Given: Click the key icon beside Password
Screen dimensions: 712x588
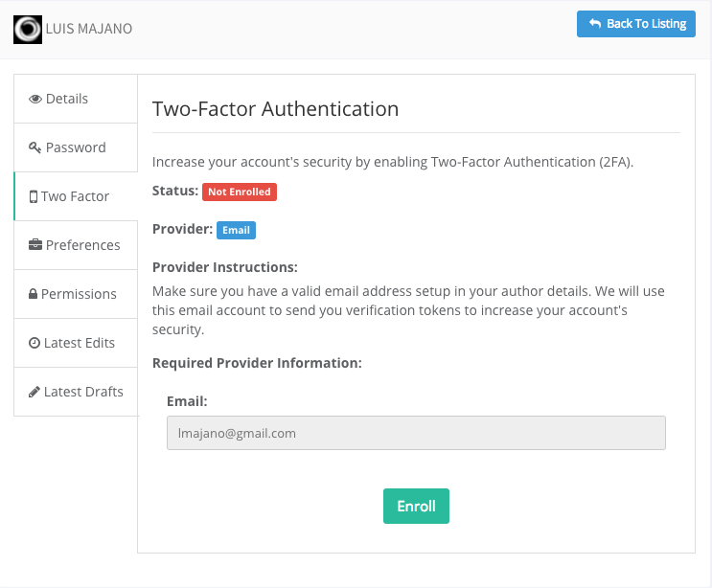Looking at the screenshot, I should click(34, 147).
